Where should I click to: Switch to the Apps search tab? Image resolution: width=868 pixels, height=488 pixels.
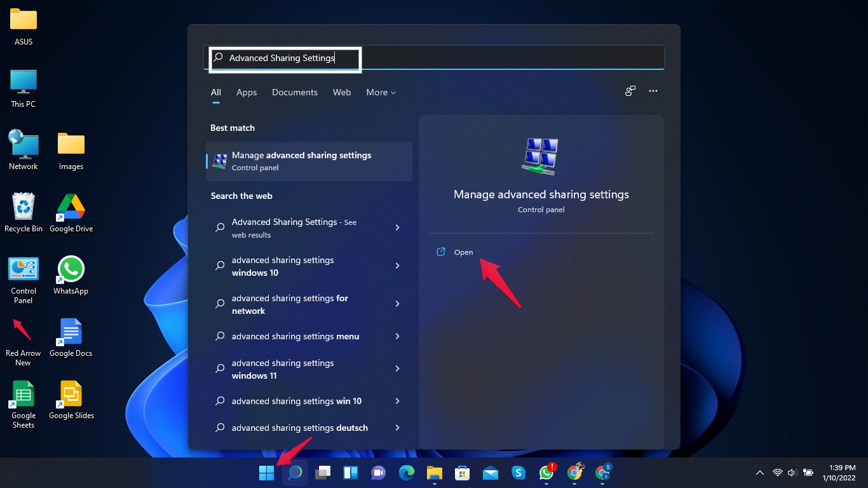(247, 92)
